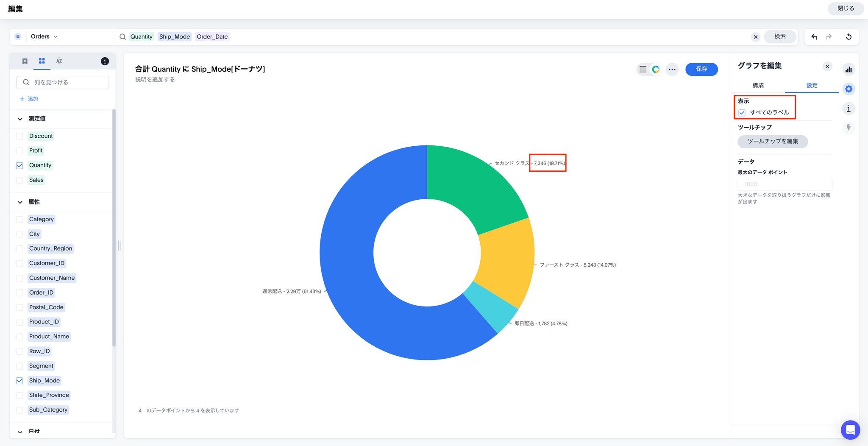The width and height of the screenshot is (868, 446).
Task: Click the search magnifier icon in query bar
Action: tap(122, 37)
